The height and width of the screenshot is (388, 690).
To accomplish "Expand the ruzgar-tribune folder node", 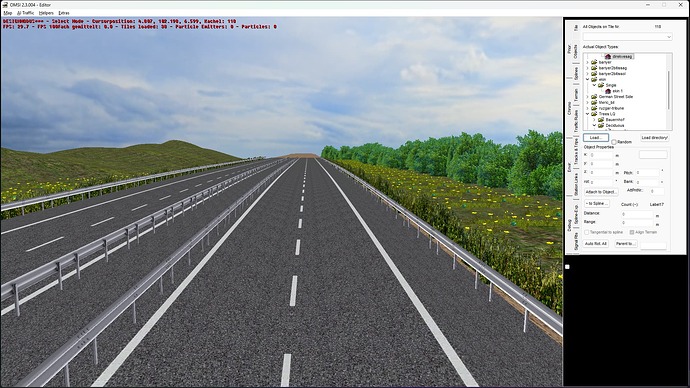I will click(x=587, y=108).
